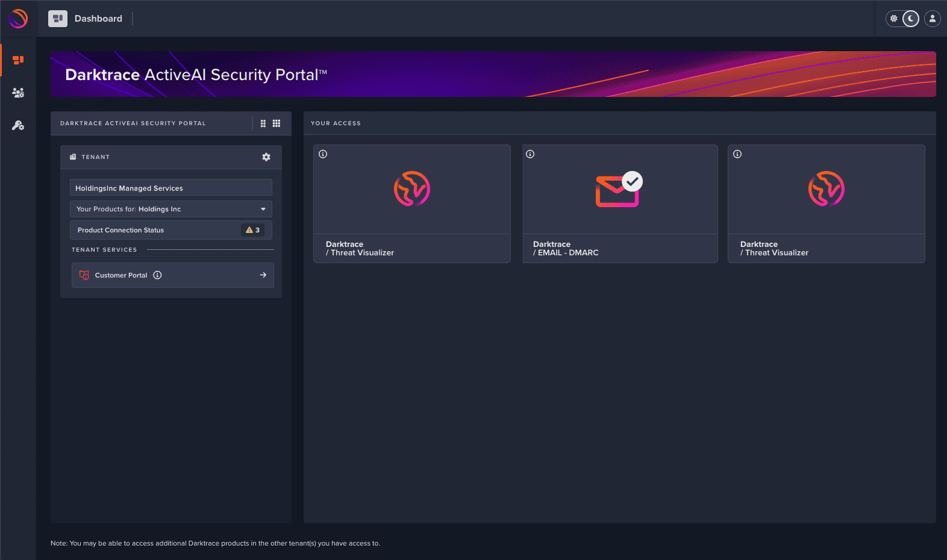Screen dimensions: 947x560
Task: Click the Dashboard title text
Action: pyautogui.click(x=98, y=19)
